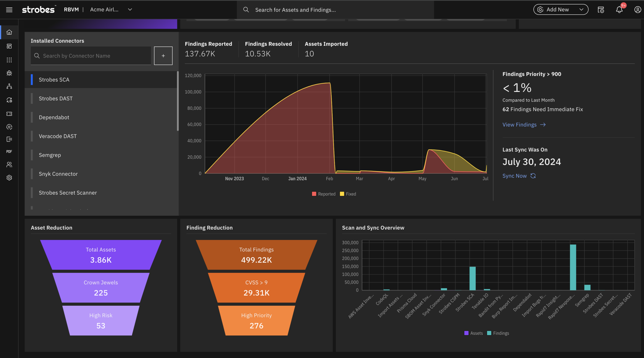The height and width of the screenshot is (358, 644).
Task: Toggle the Findings legend in Scan and Sync Overview
Action: point(497,333)
